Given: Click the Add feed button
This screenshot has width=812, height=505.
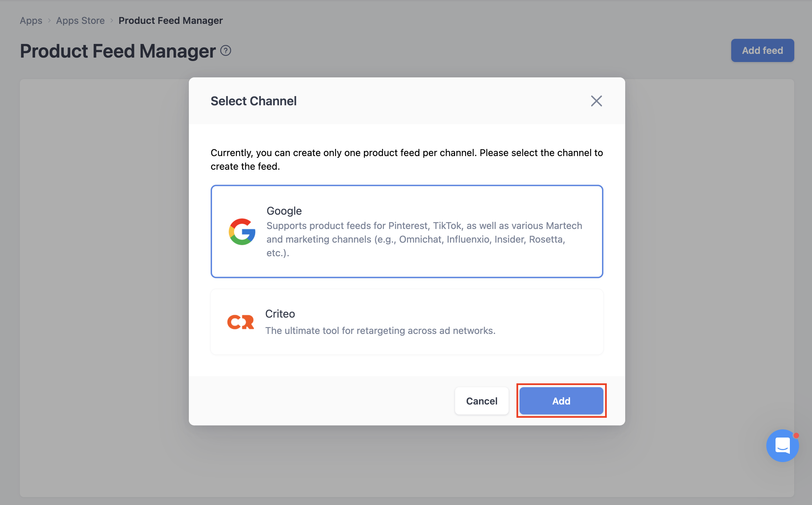Looking at the screenshot, I should point(762,50).
